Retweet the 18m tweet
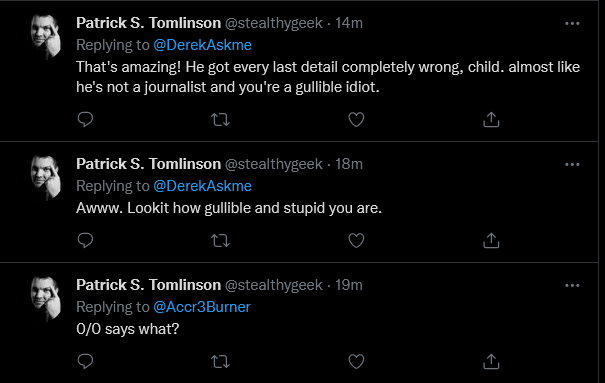 coord(221,241)
